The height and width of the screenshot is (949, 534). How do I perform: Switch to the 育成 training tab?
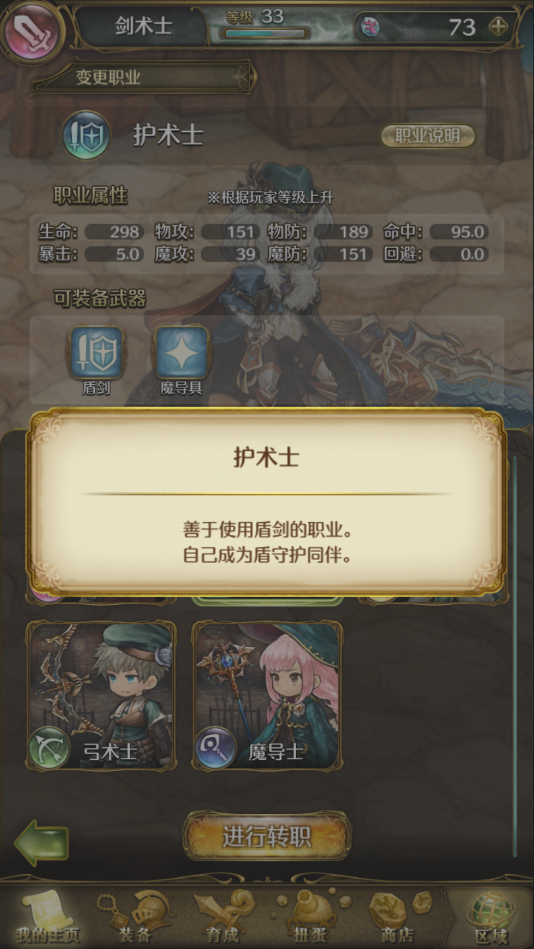tap(223, 915)
